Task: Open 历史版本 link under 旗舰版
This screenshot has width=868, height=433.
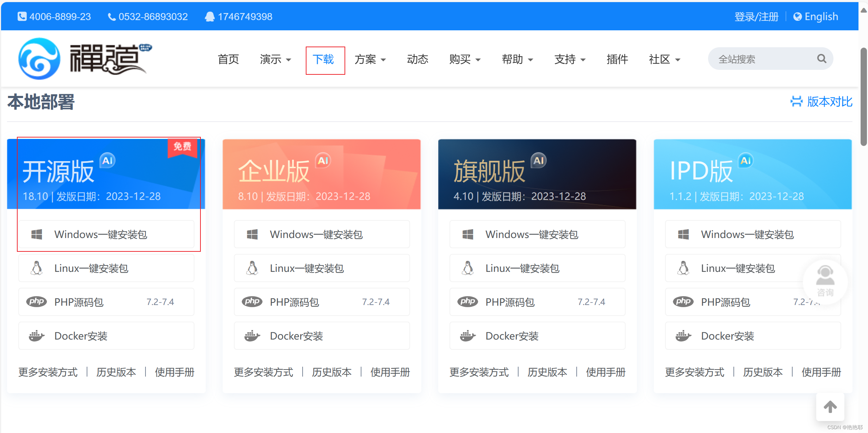Action: click(x=547, y=372)
